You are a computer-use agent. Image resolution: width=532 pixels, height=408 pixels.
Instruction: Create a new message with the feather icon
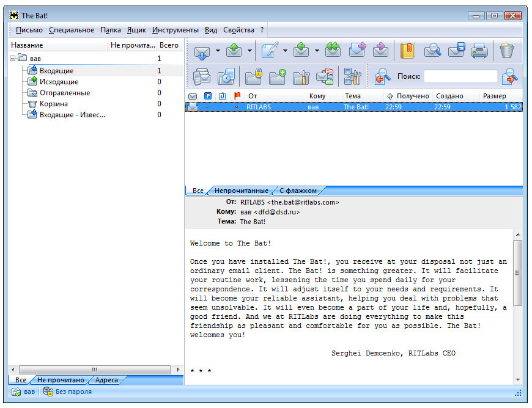(270, 51)
